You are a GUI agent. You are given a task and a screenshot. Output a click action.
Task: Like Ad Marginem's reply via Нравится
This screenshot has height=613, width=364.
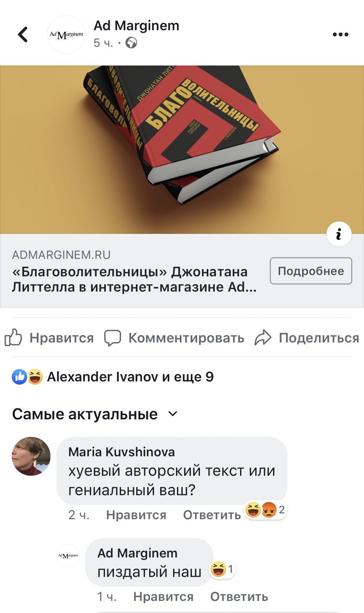(x=164, y=597)
